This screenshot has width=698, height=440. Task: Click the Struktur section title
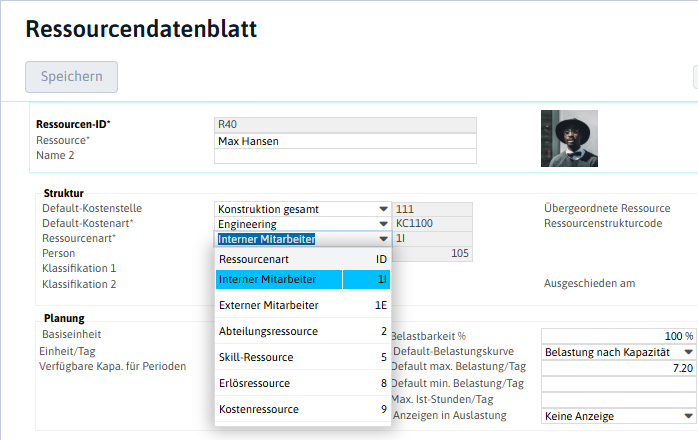64,193
